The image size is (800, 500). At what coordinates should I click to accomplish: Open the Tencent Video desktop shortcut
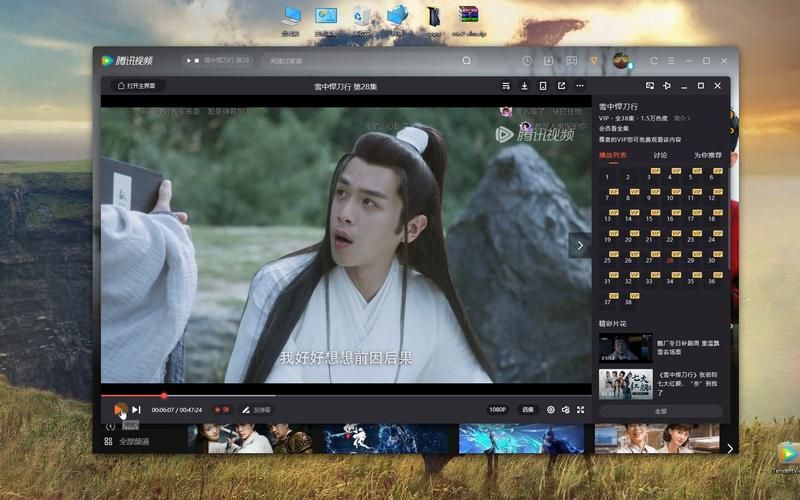tap(788, 458)
